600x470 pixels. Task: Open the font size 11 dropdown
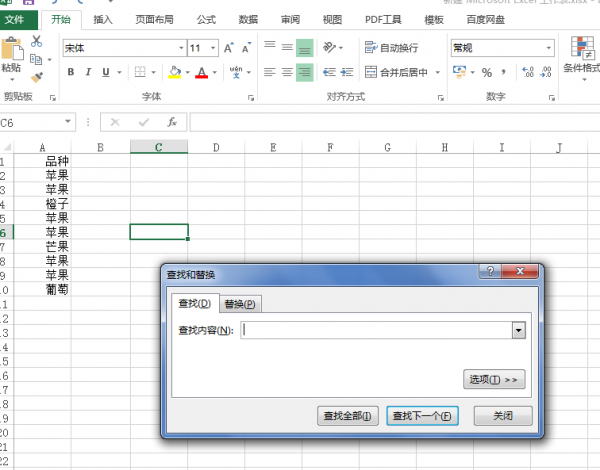(x=213, y=48)
